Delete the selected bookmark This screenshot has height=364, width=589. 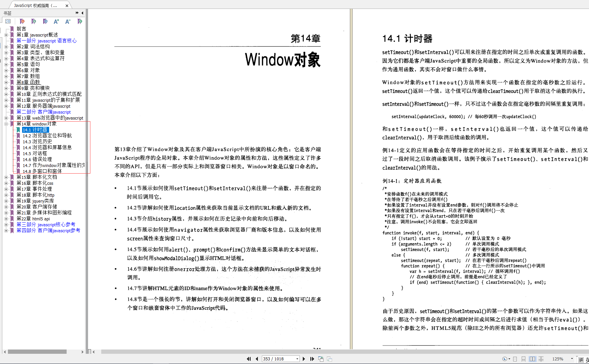pyautogui.click(x=22, y=21)
